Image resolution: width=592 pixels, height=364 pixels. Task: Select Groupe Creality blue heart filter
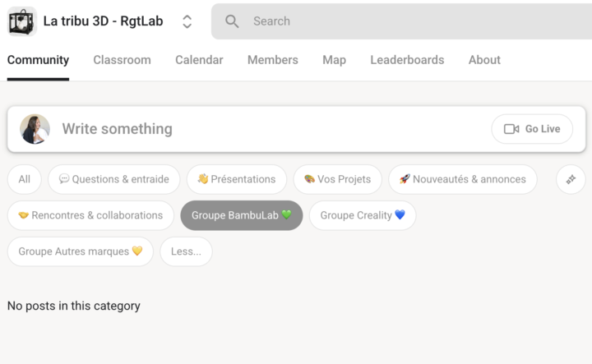[x=363, y=215]
